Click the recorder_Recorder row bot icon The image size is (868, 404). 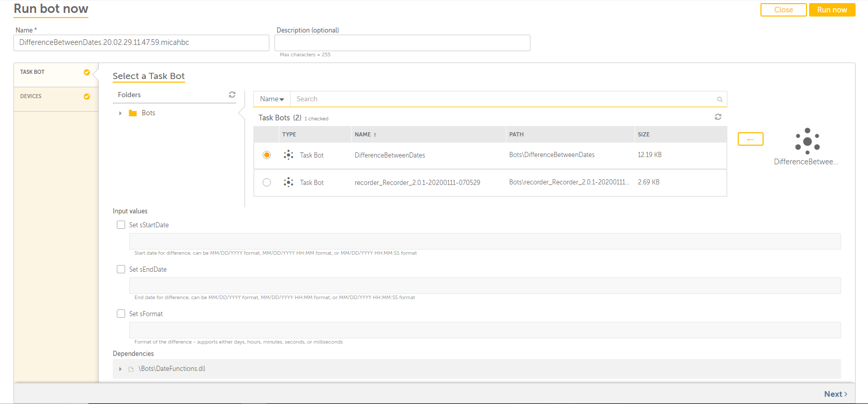288,182
